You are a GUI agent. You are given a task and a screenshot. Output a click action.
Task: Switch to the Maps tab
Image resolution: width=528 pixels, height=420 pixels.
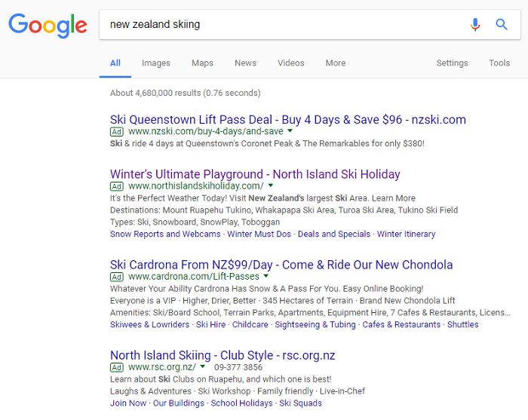click(x=202, y=63)
